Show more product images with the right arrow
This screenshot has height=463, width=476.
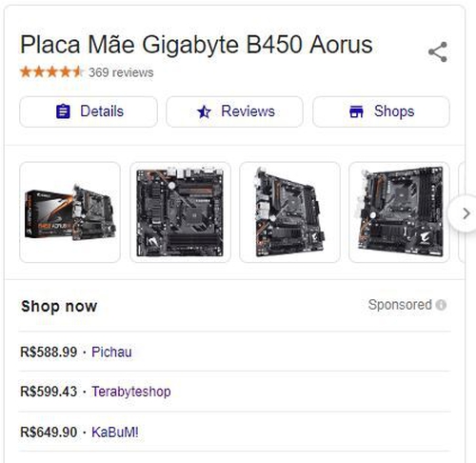[465, 213]
